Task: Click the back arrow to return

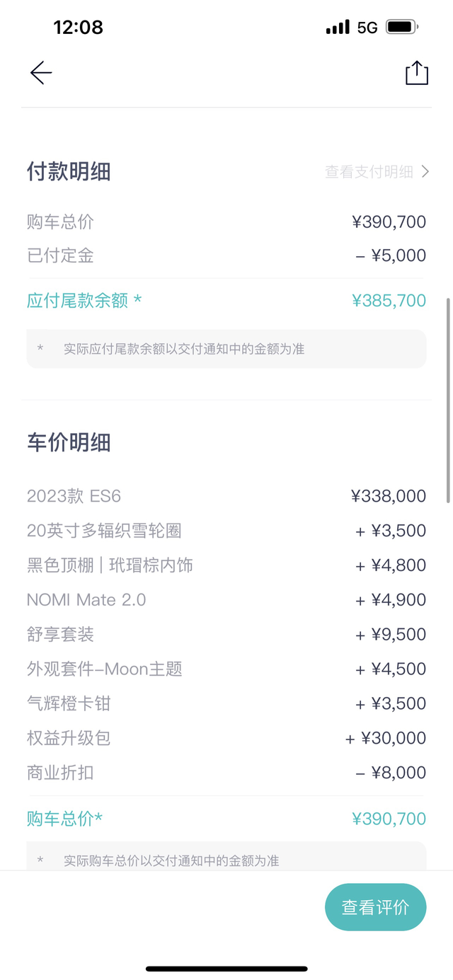Action: point(40,73)
